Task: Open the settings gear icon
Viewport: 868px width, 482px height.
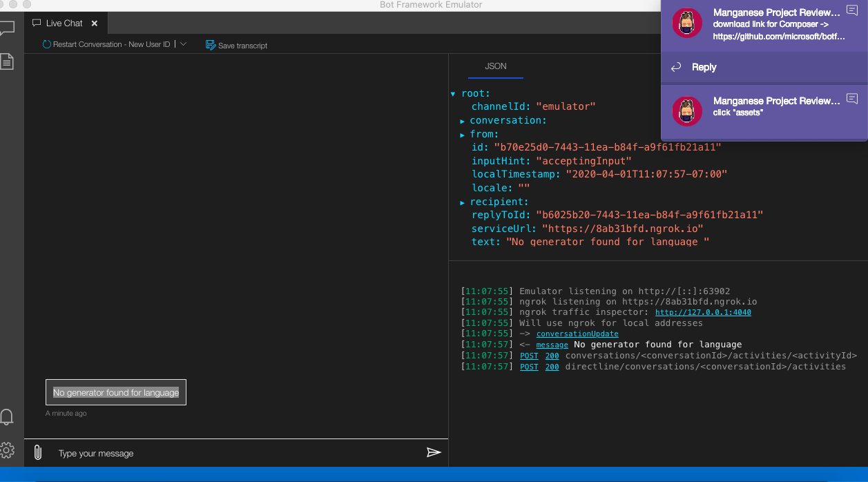Action: [x=6, y=450]
